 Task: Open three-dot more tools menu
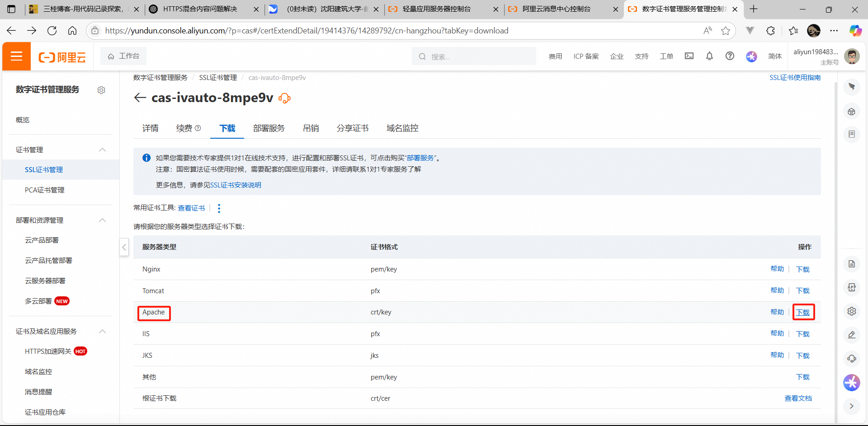coord(219,208)
